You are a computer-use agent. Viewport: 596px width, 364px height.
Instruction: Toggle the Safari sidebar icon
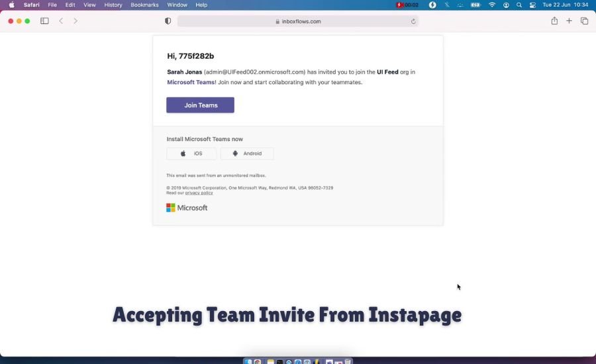[44, 21]
